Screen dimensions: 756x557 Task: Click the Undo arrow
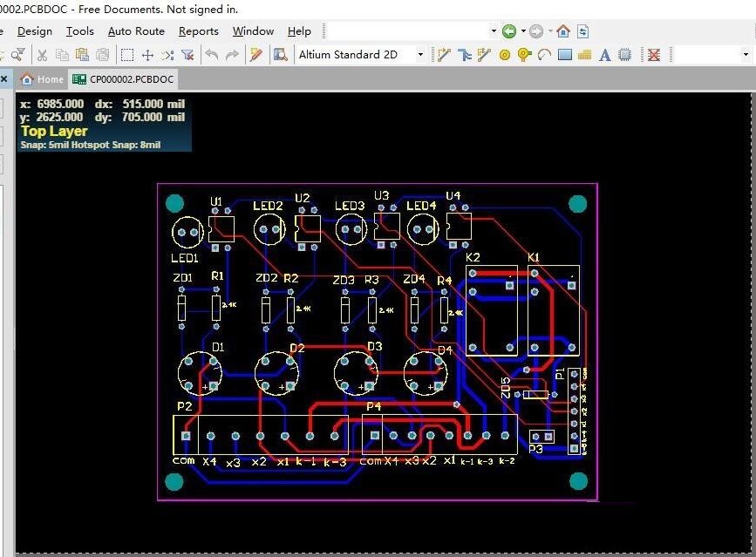click(x=212, y=55)
